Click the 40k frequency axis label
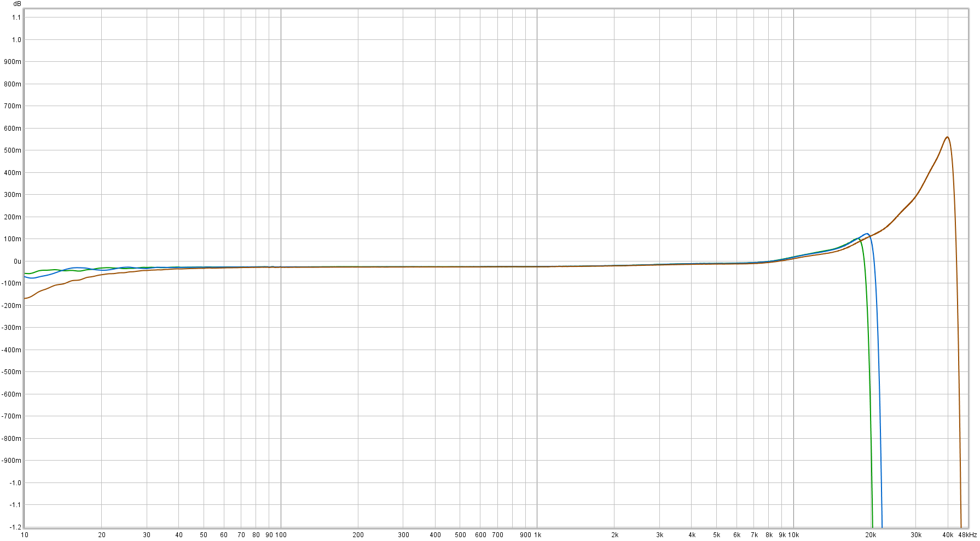The width and height of the screenshot is (980, 541). pos(948,535)
